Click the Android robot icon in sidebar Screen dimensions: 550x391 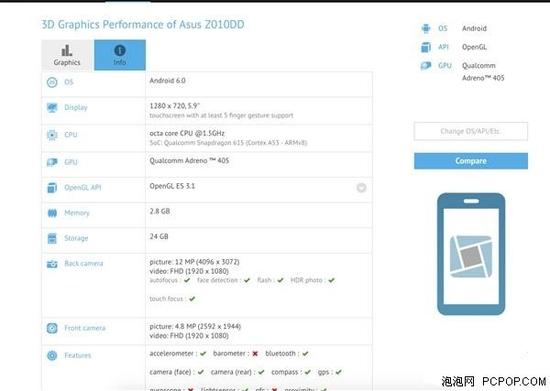(425, 28)
